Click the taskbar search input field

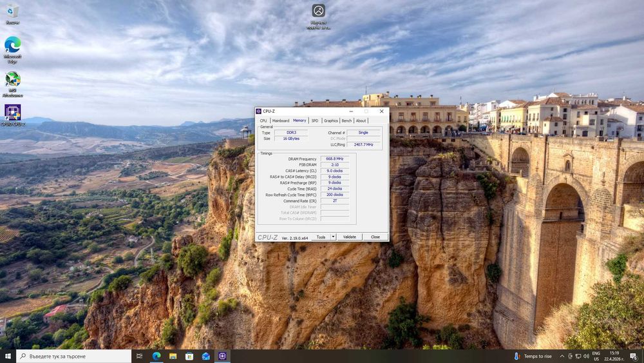click(x=74, y=356)
